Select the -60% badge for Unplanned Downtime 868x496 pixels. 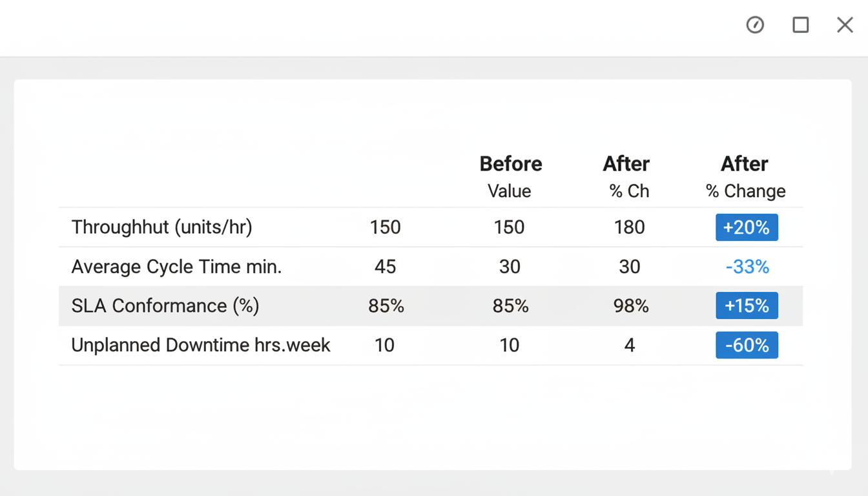[747, 345]
